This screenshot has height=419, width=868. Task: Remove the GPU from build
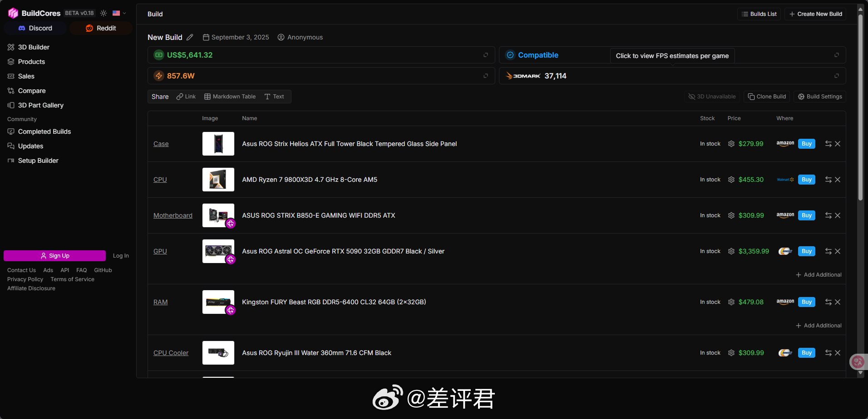click(x=838, y=251)
